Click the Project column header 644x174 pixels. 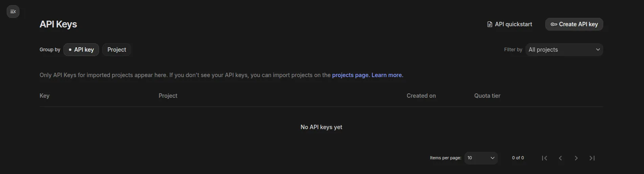168,96
